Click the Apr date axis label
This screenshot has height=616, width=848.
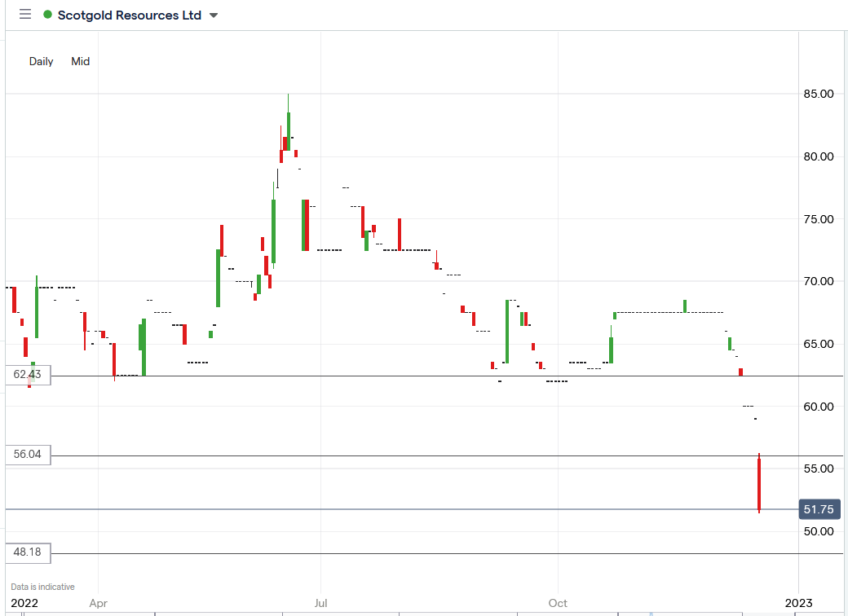point(99,602)
